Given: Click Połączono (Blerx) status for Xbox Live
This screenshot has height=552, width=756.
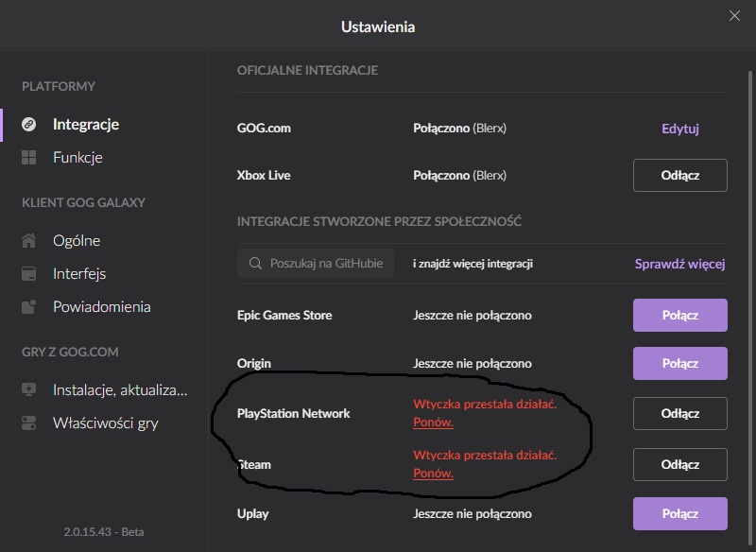Looking at the screenshot, I should (459, 176).
